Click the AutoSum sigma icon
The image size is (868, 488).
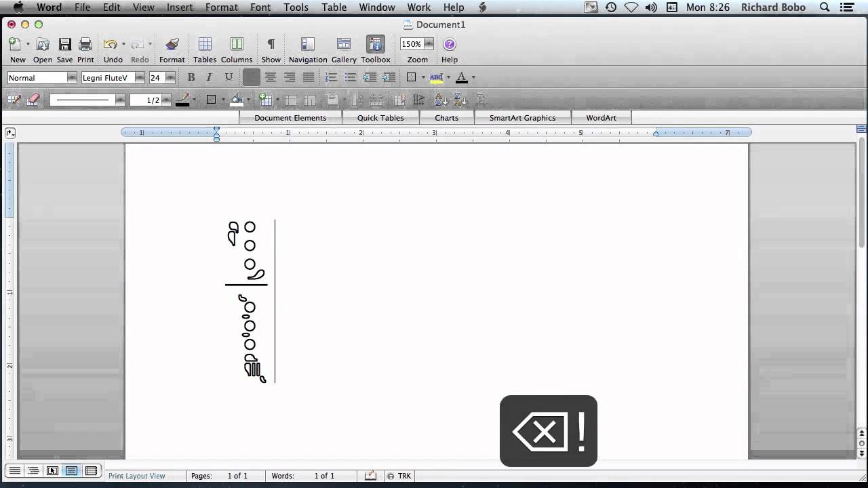480,100
